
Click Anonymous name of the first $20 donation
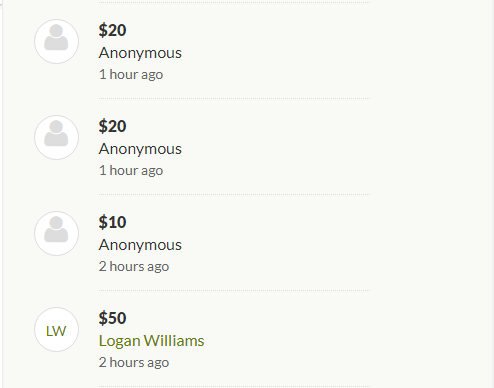140,53
